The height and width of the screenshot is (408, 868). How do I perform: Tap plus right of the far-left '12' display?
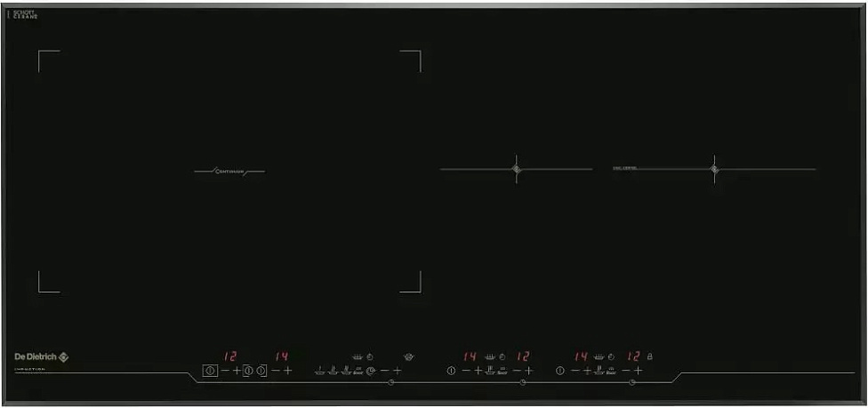point(237,371)
